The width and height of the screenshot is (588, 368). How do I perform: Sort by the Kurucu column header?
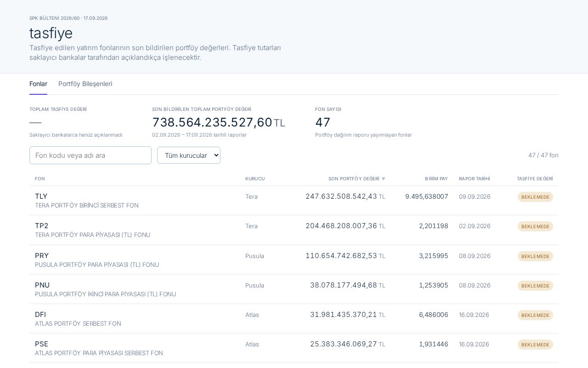point(255,178)
